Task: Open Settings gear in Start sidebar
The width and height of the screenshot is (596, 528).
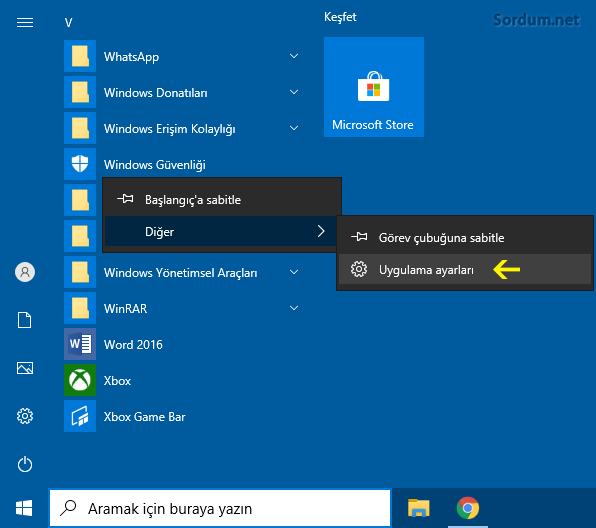Action: click(25, 416)
